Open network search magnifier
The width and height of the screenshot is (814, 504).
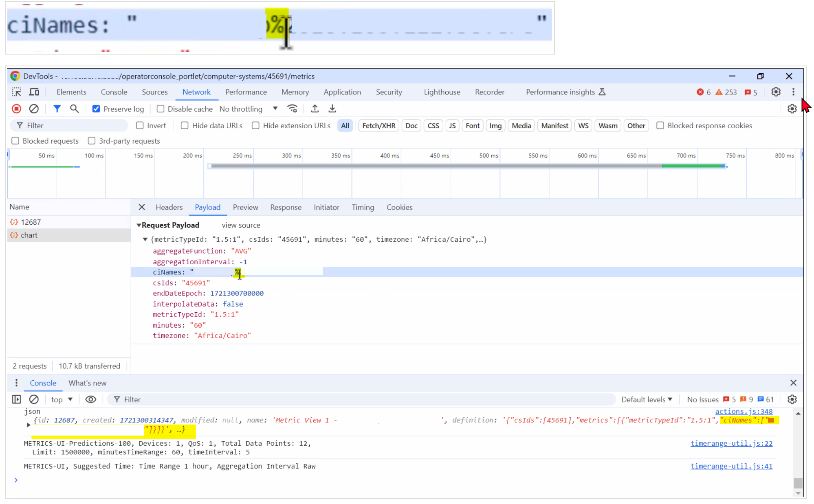click(74, 109)
